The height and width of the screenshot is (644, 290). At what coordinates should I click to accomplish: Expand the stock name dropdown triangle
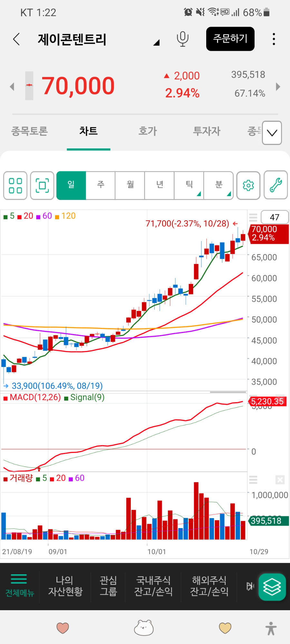tap(156, 43)
